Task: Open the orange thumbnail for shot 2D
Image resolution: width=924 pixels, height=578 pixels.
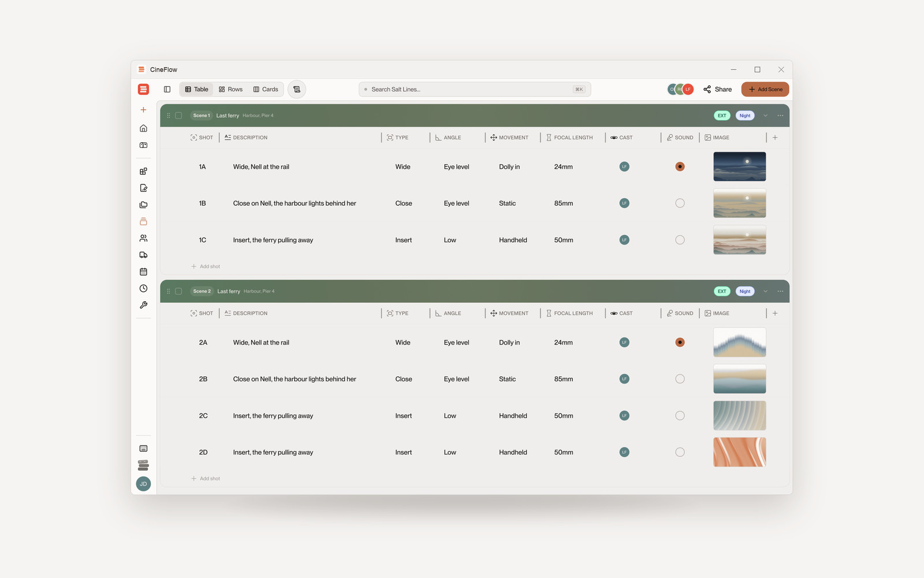Action: 740,452
